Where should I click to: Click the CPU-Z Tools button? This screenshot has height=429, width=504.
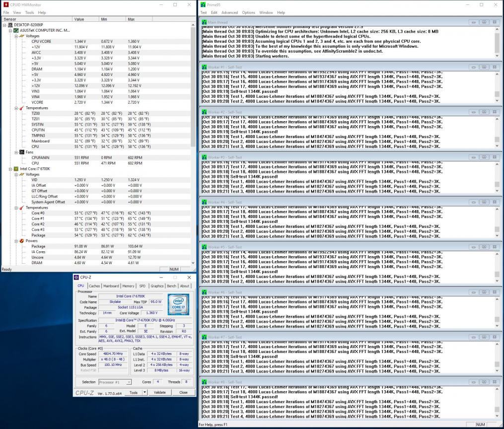coord(134,392)
